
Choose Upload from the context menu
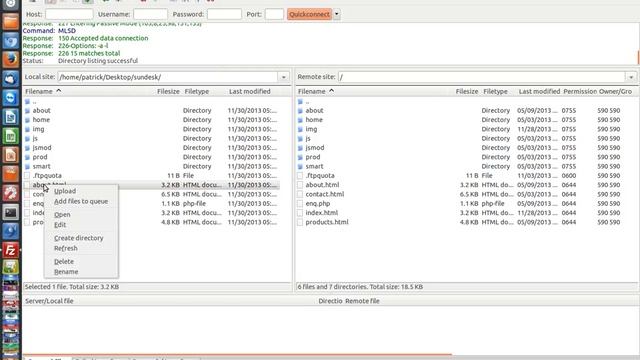pos(65,191)
